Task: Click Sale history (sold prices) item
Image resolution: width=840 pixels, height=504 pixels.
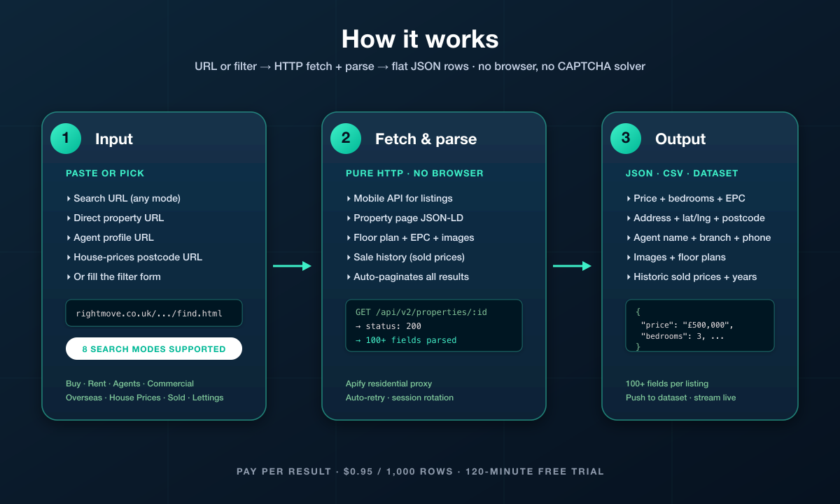Action: click(x=405, y=257)
